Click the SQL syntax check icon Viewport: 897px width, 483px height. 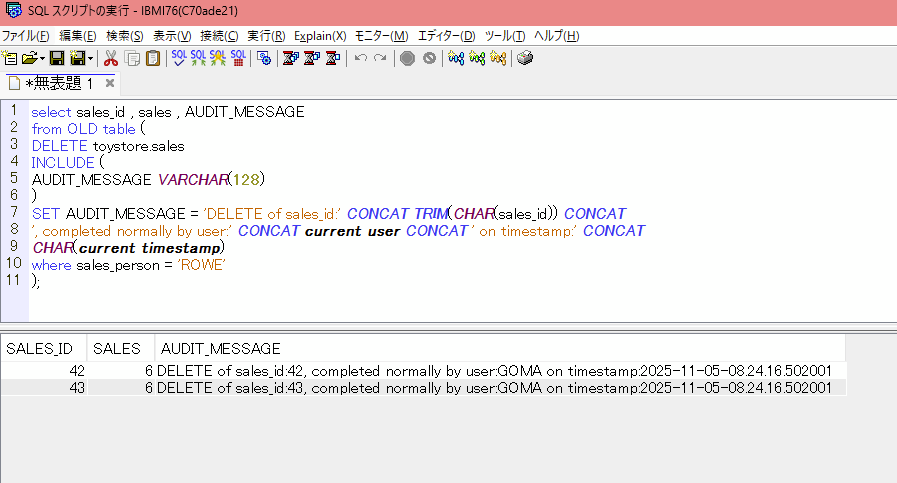[179, 58]
